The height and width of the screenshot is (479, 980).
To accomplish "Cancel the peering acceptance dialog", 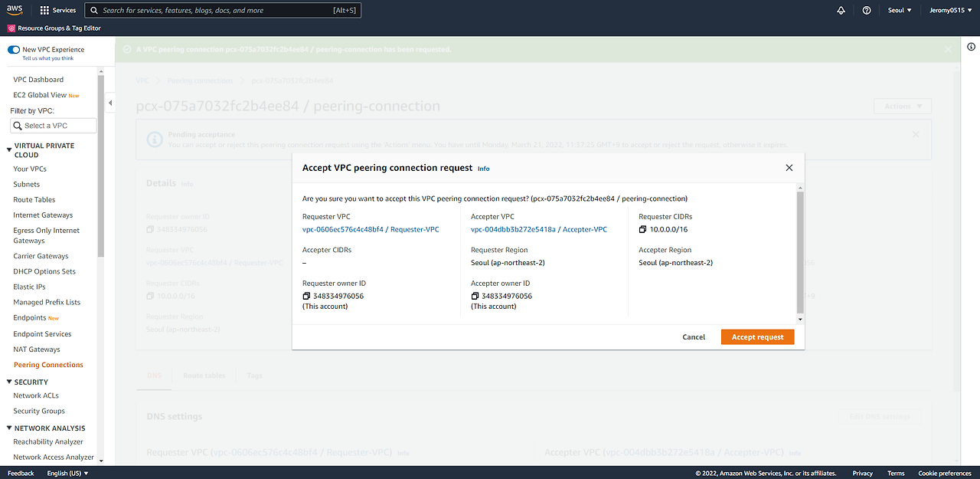I will [694, 337].
